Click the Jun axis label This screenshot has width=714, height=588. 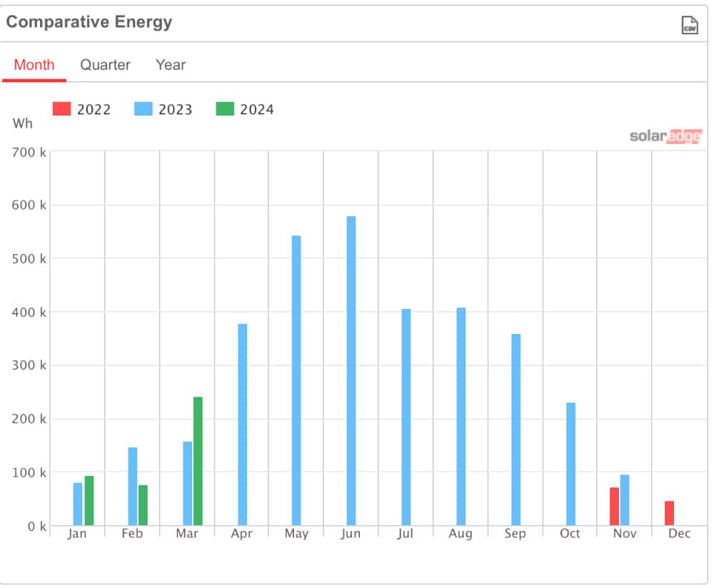pyautogui.click(x=351, y=534)
